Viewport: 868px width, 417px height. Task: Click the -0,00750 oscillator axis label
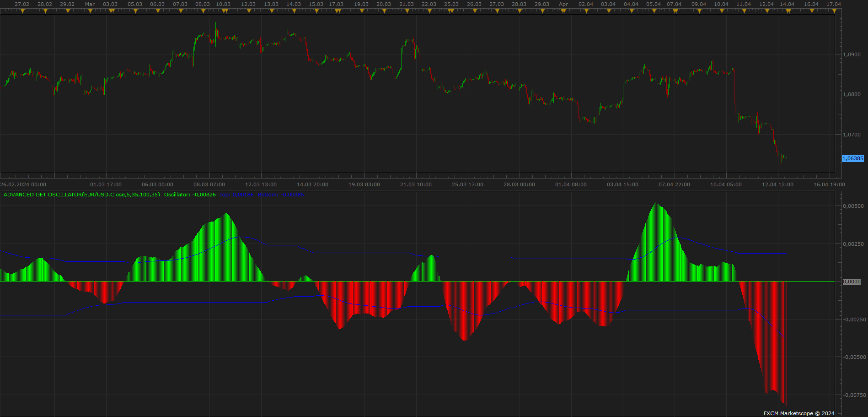pyautogui.click(x=853, y=395)
